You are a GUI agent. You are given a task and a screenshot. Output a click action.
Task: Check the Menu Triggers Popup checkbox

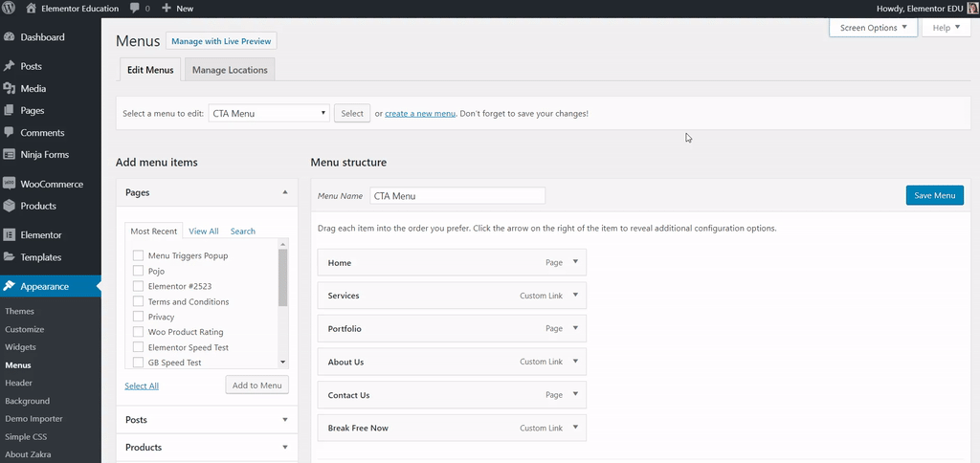click(138, 255)
